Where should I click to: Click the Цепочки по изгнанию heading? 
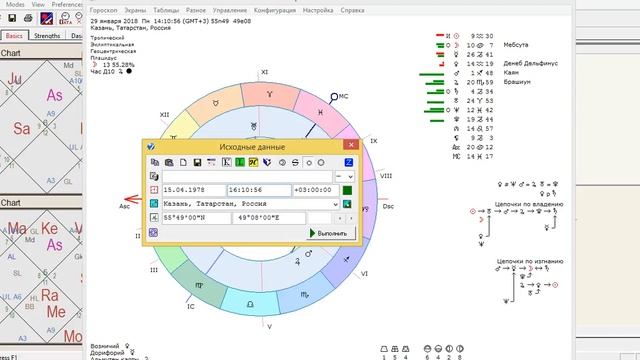pyautogui.click(x=530, y=261)
